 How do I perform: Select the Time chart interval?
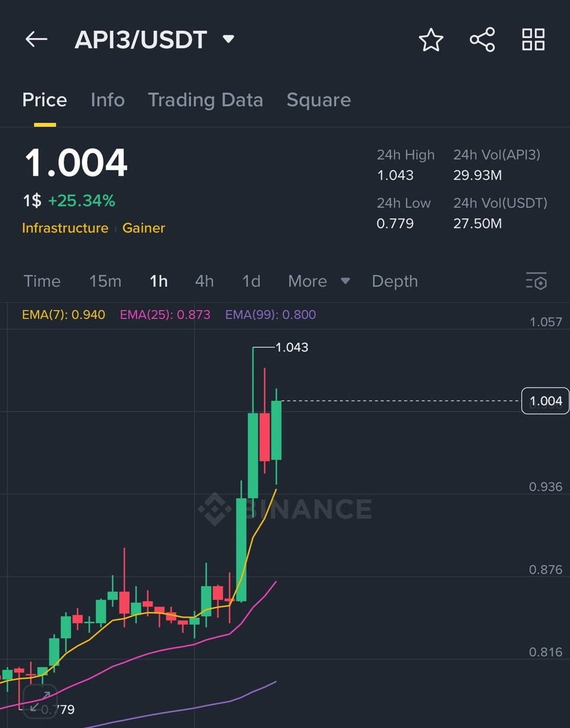[x=42, y=281]
